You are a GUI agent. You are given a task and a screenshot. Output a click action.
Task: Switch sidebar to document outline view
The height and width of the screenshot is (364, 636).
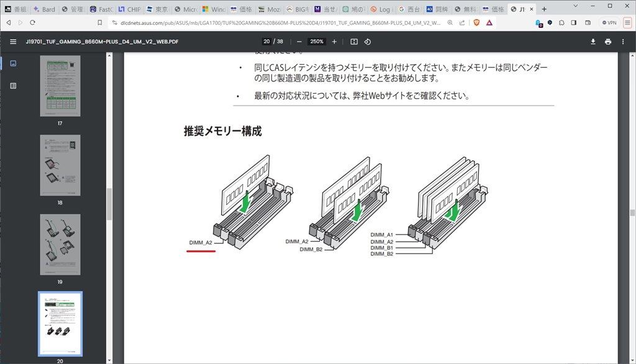(13, 86)
